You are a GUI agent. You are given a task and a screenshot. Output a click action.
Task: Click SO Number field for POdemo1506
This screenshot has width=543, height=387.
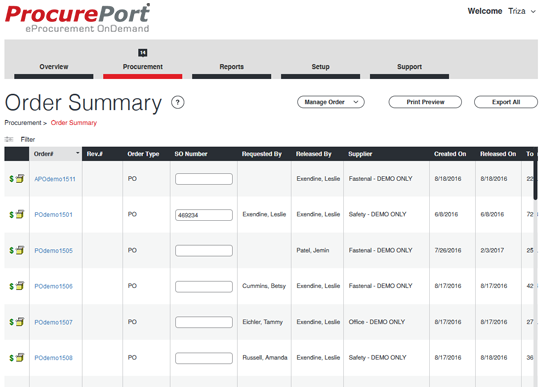pyautogui.click(x=204, y=287)
